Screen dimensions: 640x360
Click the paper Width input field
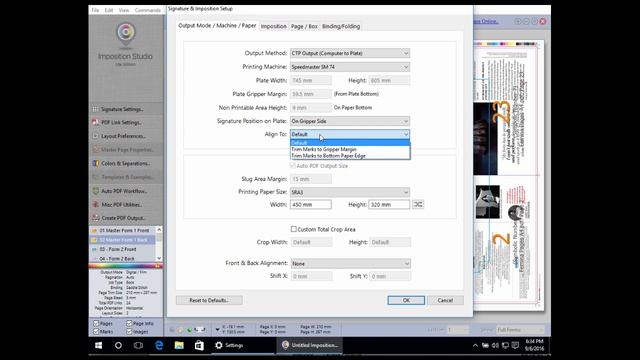311,204
